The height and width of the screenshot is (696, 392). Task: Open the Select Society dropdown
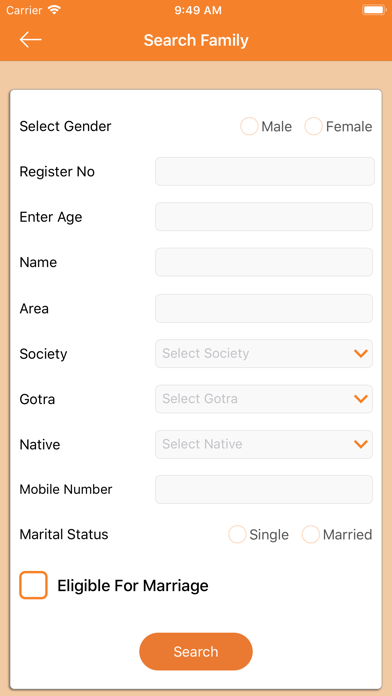click(x=264, y=354)
